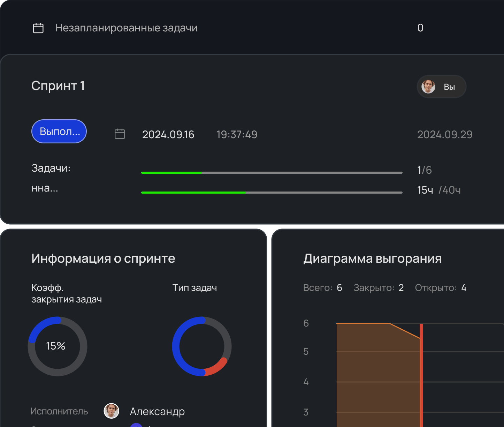The height and width of the screenshot is (427, 504).
Task: Click the Открыто: 4 counter
Action: click(x=440, y=288)
